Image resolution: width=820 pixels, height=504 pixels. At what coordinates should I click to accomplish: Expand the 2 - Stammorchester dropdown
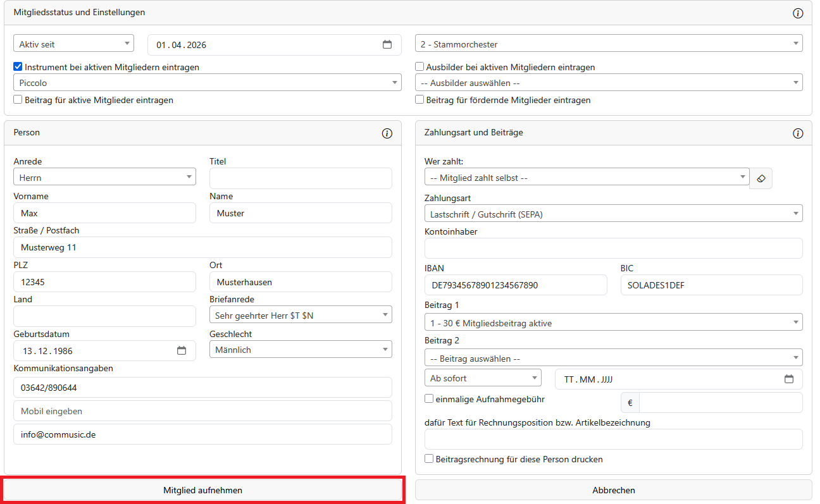[609, 44]
